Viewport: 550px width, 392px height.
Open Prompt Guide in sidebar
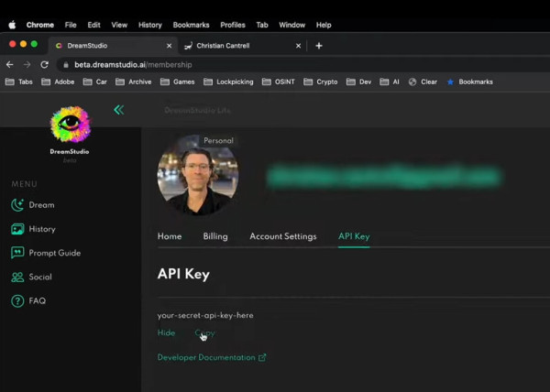[x=46, y=253]
